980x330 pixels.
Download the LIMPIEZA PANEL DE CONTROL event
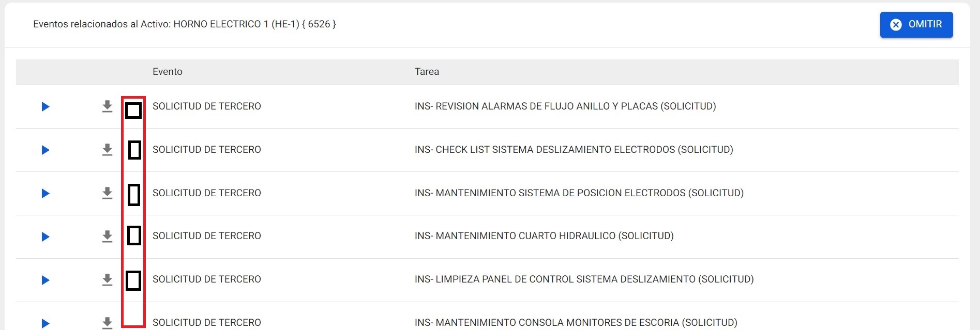[107, 280]
